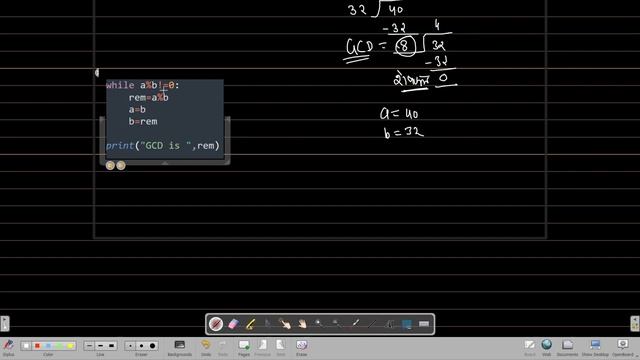Screen dimensions: 640x360
Task: Set the small eraser size
Action: pyautogui.click(x=130, y=346)
